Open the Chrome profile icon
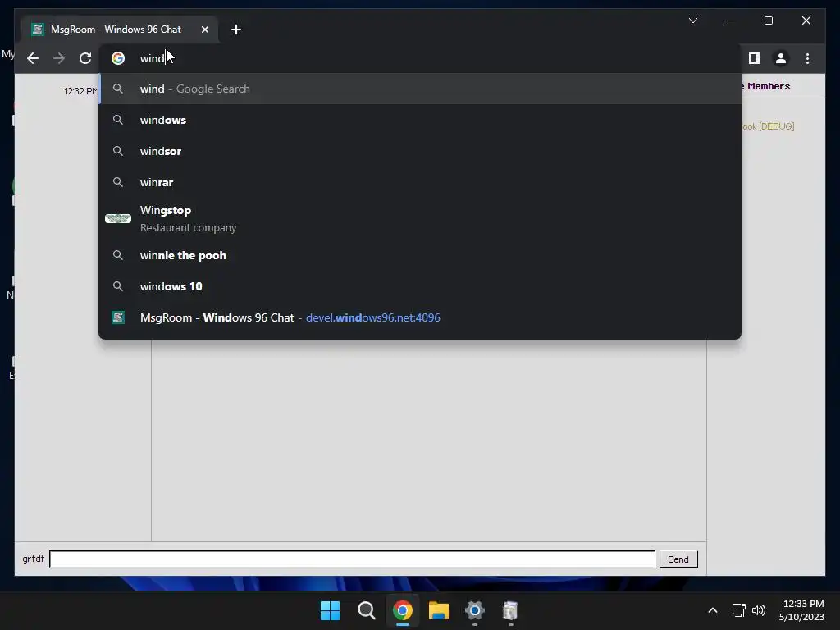 point(781,58)
